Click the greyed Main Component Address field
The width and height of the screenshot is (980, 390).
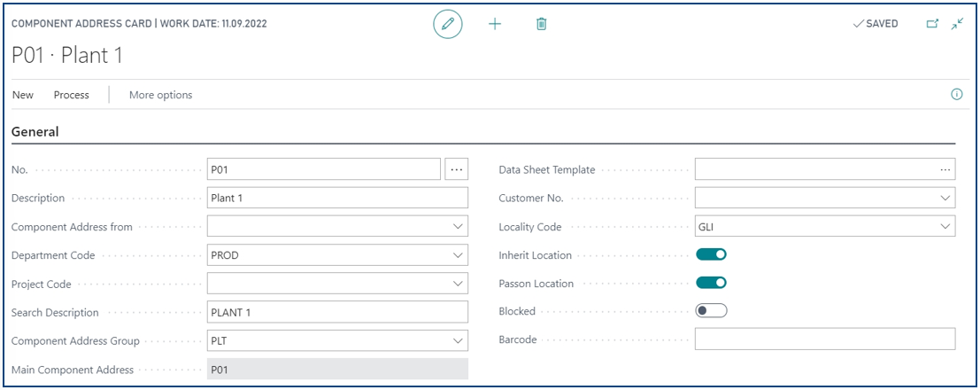coord(337,369)
